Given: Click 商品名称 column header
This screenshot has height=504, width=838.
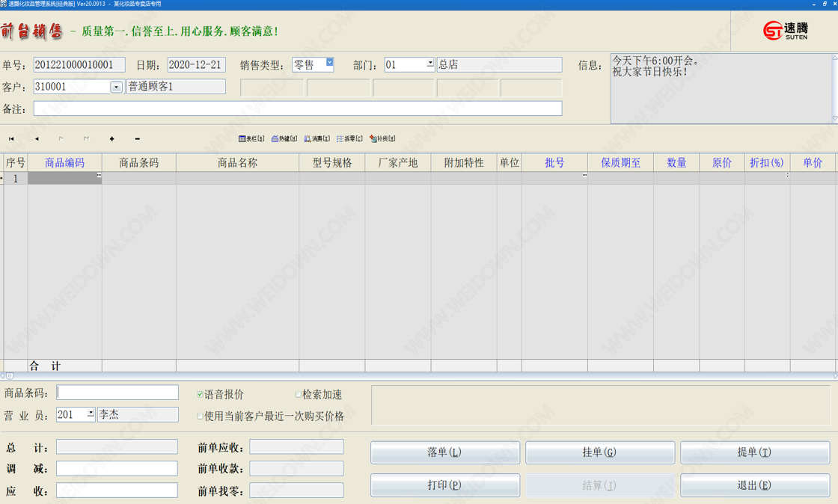Looking at the screenshot, I should coord(237,163).
